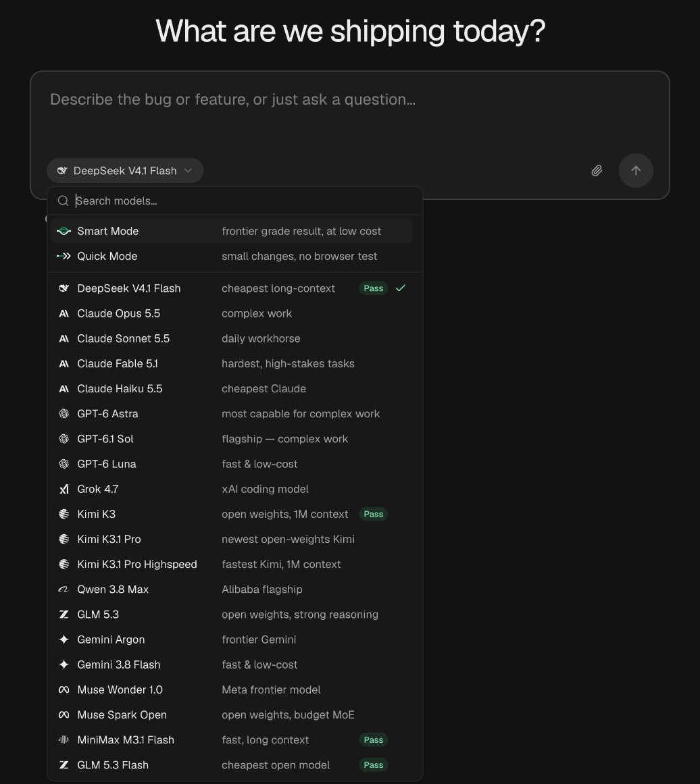Click the selected checkmark on DeepSeek V4.1 Flash
Screen dimensions: 700x784
(400, 288)
